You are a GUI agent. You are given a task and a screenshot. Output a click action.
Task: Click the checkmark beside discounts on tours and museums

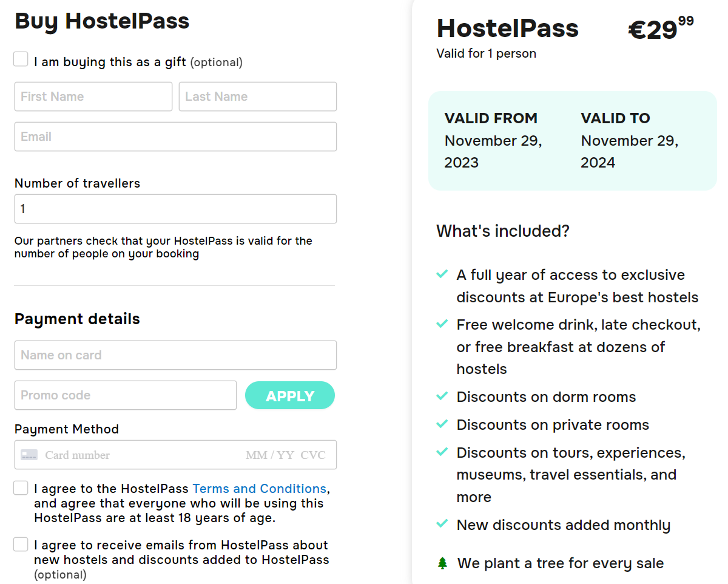442,453
